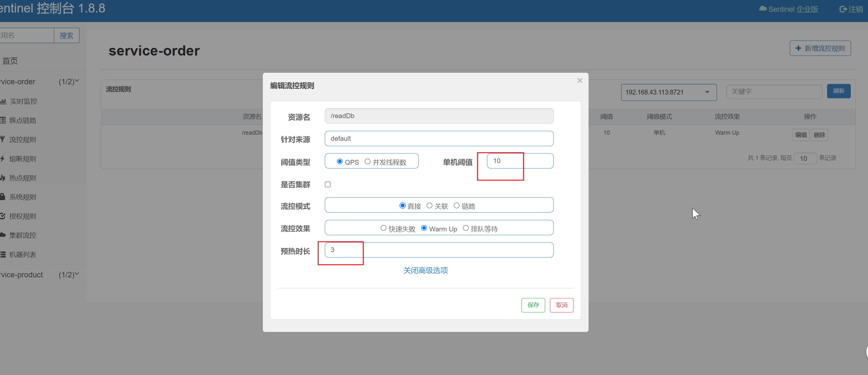
Task: Select the associated flow control mode
Action: point(430,206)
